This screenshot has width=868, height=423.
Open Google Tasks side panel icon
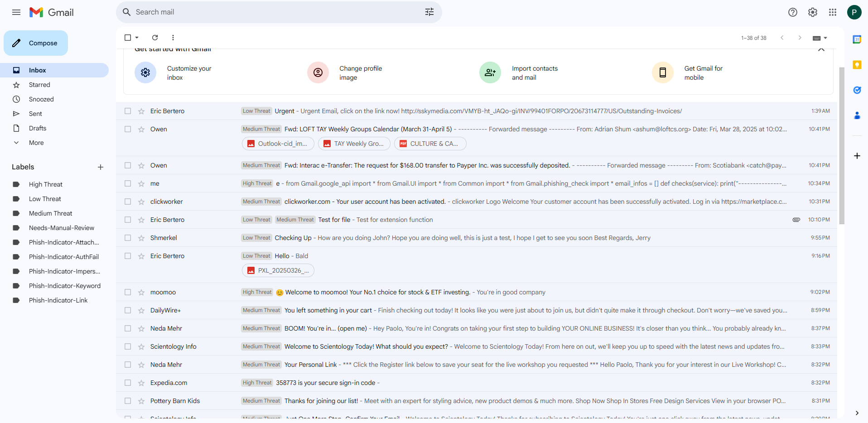tap(857, 90)
